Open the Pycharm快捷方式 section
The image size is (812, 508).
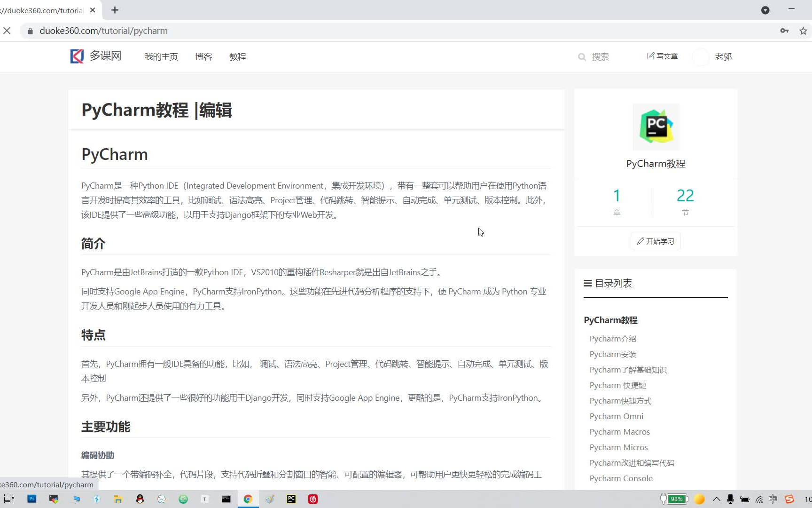tap(620, 401)
